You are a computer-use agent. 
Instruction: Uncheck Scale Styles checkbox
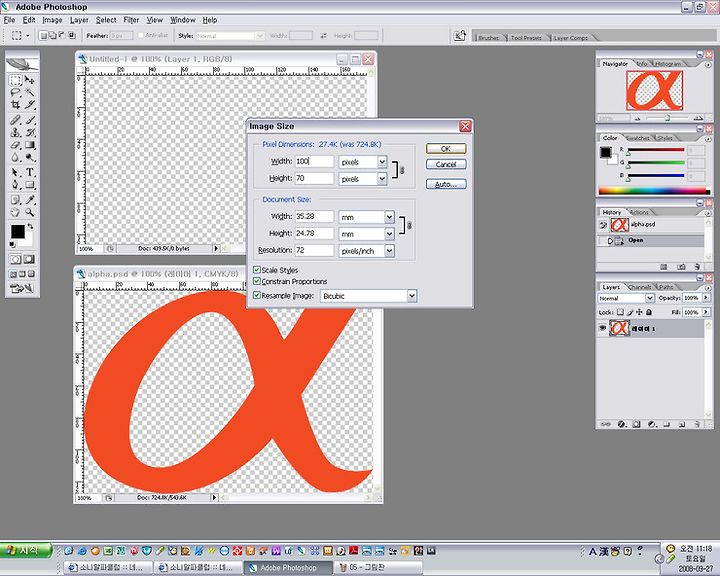[257, 270]
